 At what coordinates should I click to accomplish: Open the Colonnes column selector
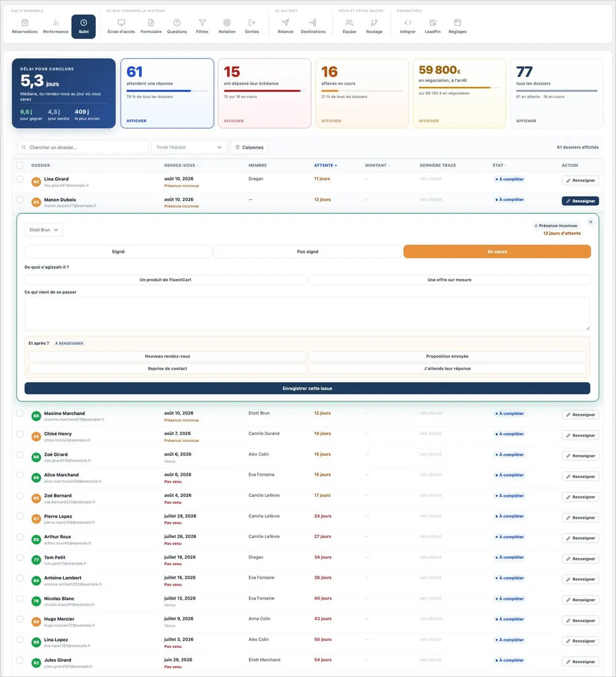click(x=249, y=148)
